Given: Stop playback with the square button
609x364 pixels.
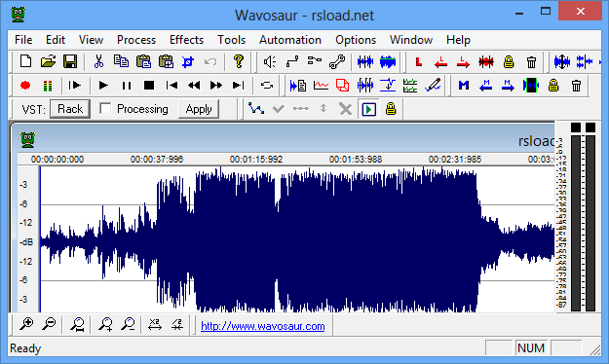Looking at the screenshot, I should (x=149, y=86).
